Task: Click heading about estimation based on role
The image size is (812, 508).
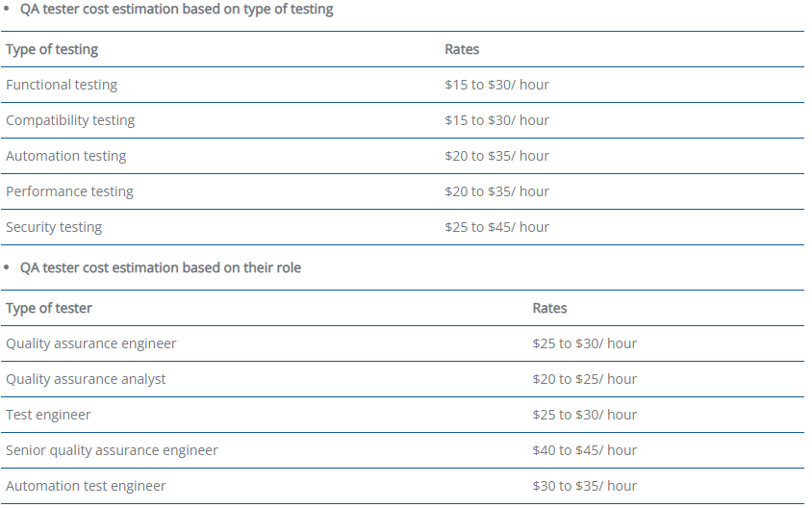Action: click(x=161, y=267)
